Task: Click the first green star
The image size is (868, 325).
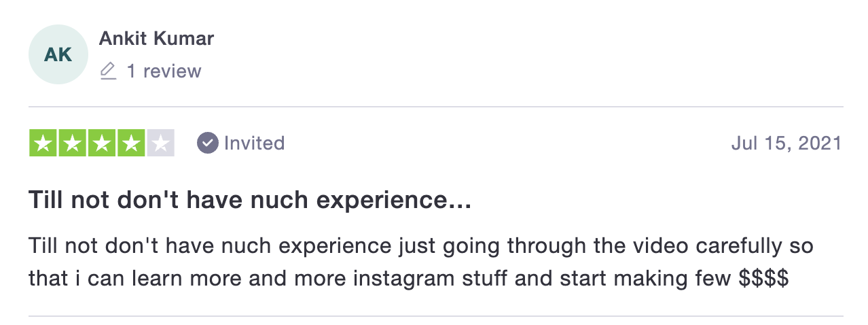Action: click(x=43, y=143)
